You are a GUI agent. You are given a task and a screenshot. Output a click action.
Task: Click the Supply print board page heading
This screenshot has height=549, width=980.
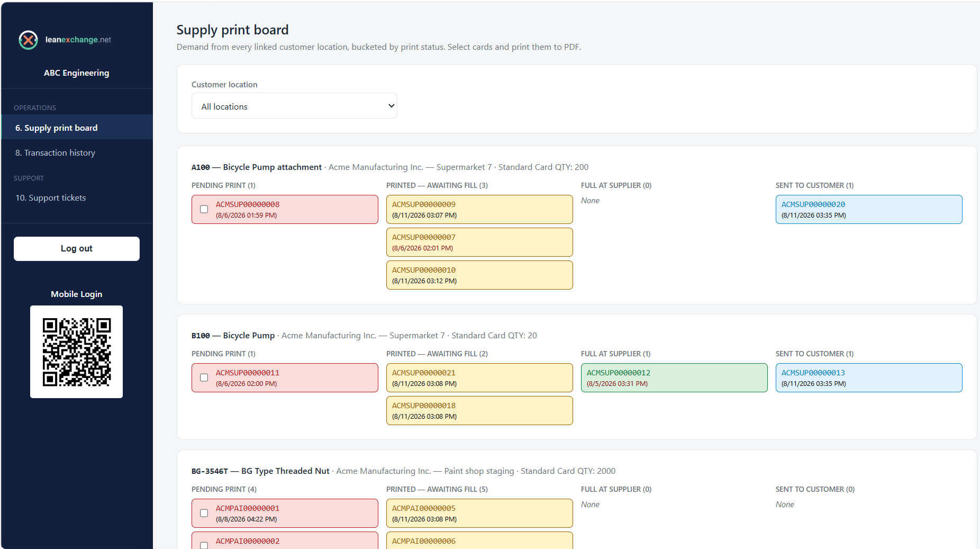pos(232,30)
